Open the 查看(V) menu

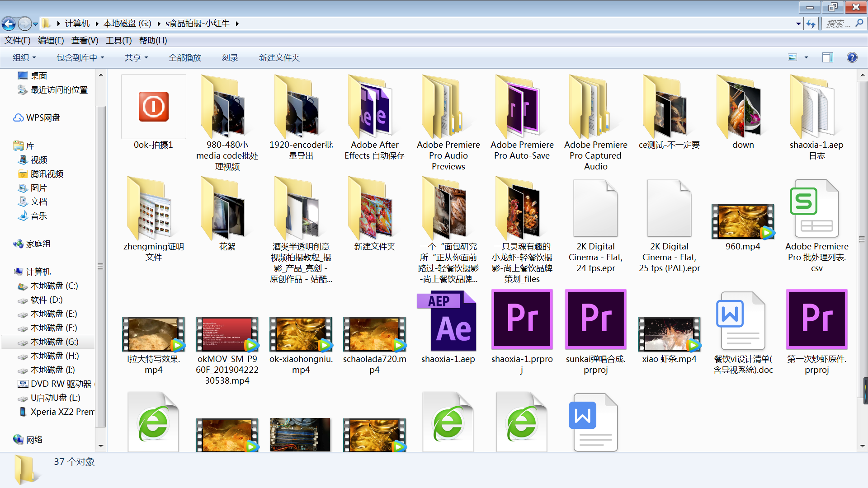[85, 41]
